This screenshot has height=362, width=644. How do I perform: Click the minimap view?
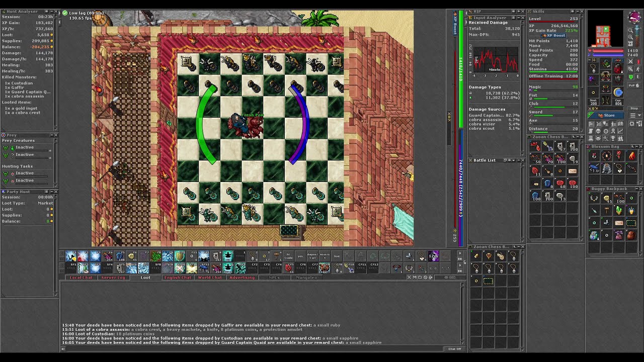pos(606,28)
